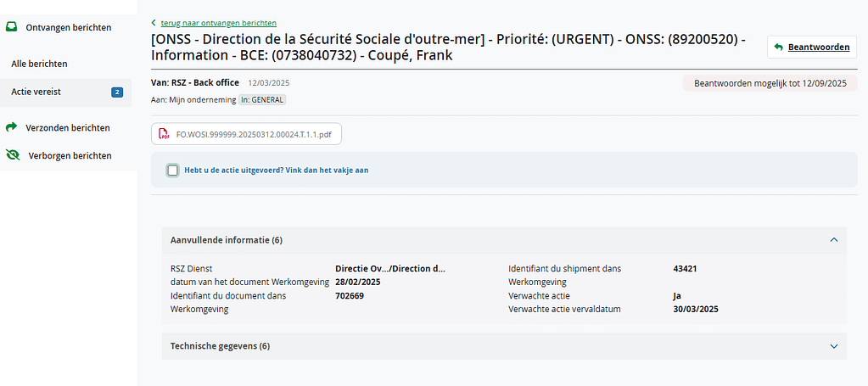Open Verborgen berichten folder
The height and width of the screenshot is (386, 868).
click(70, 155)
